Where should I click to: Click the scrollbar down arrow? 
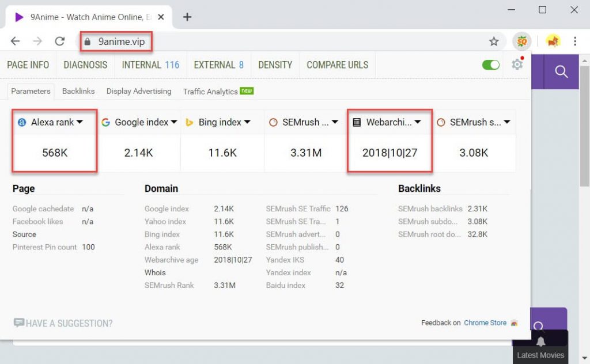coord(584,358)
